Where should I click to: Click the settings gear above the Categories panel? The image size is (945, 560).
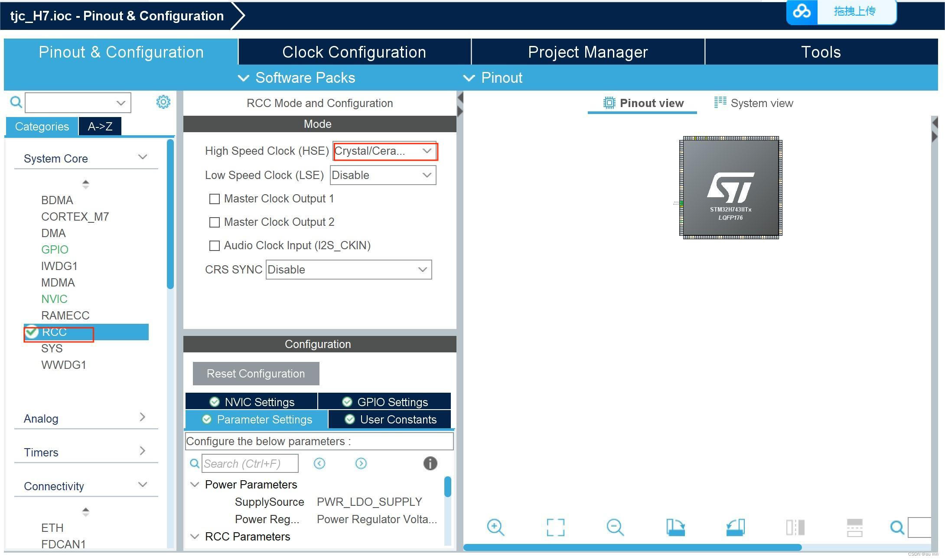163,102
